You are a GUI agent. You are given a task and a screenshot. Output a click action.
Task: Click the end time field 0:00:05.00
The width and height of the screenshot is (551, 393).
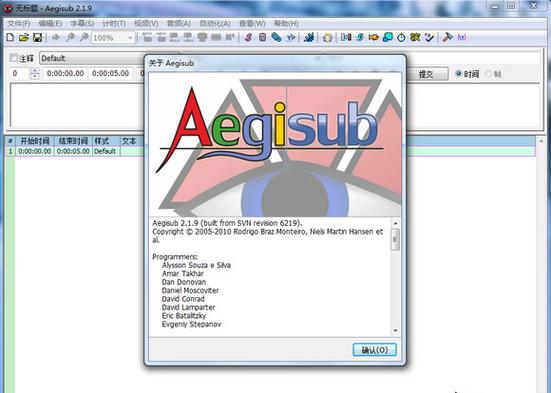point(111,73)
